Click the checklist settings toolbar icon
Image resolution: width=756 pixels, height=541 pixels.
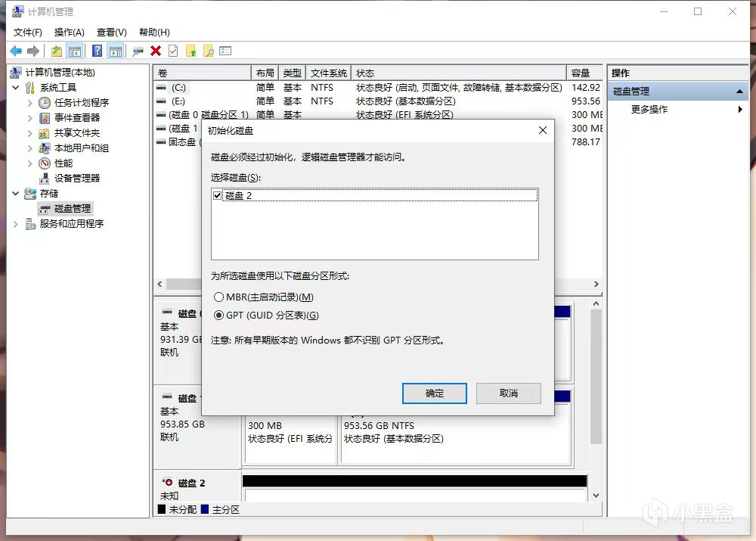pos(225,51)
